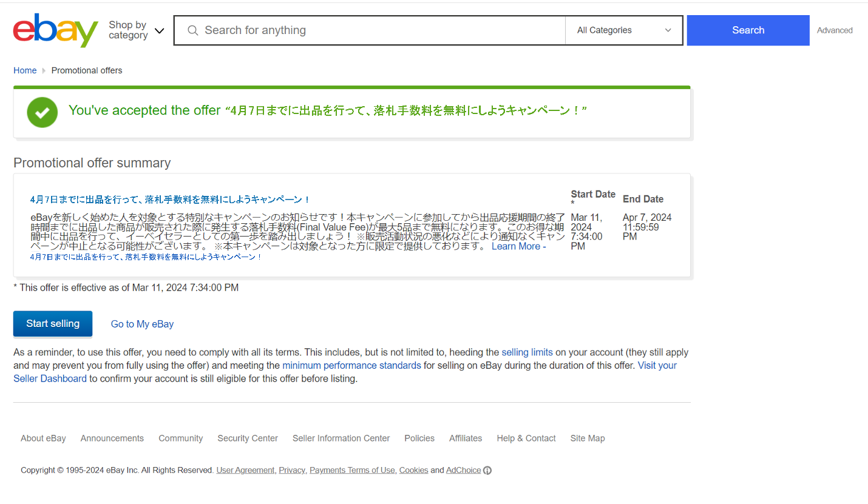Click the Search for anything field
This screenshot has height=504, width=868.
tap(376, 30)
